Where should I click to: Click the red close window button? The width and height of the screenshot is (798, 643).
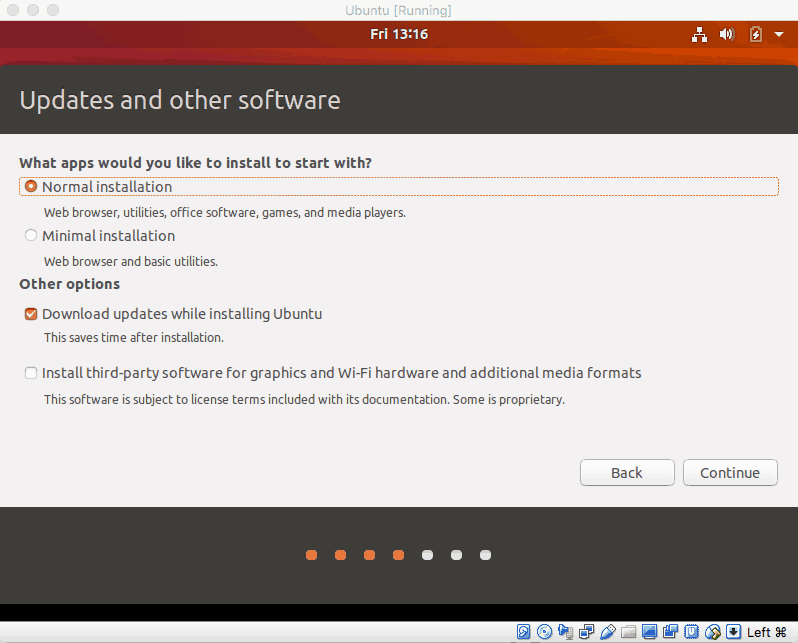tap(13, 10)
